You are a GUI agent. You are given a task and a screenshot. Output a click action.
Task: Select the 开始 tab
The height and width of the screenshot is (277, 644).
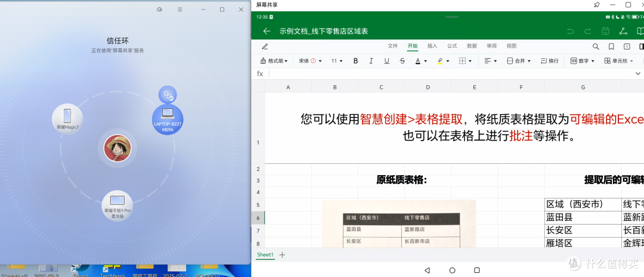[413, 46]
